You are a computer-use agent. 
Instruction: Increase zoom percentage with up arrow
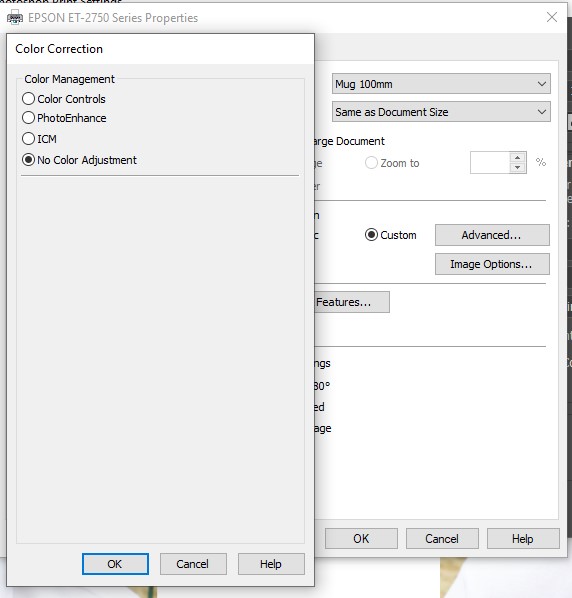tap(517, 158)
